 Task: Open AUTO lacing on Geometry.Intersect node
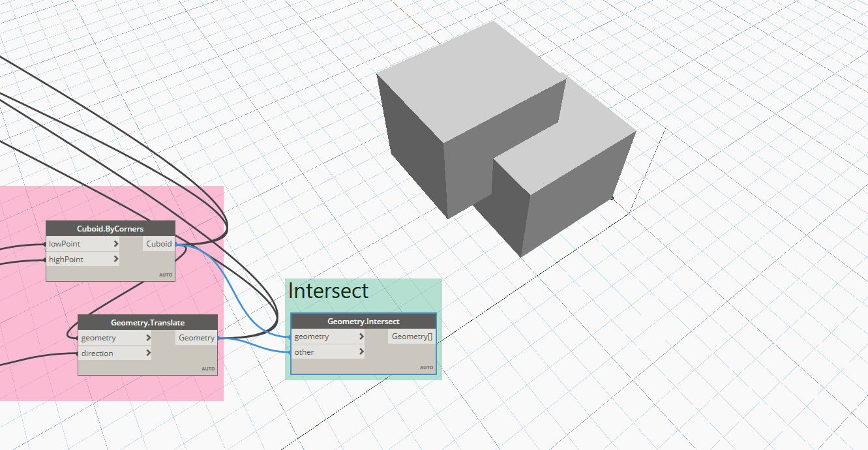pyautogui.click(x=427, y=367)
